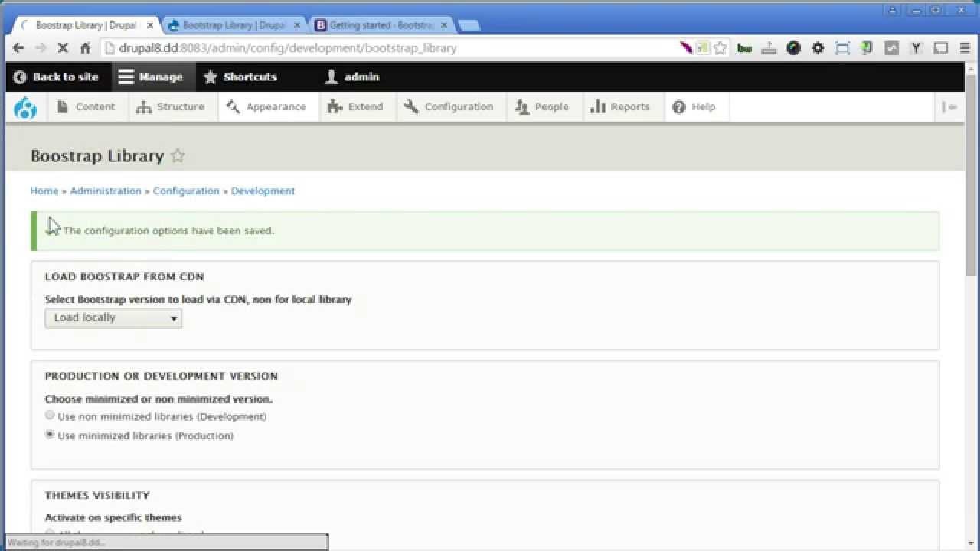Follow the Development breadcrumb link
The height and width of the screenshot is (551, 980).
coord(263,191)
